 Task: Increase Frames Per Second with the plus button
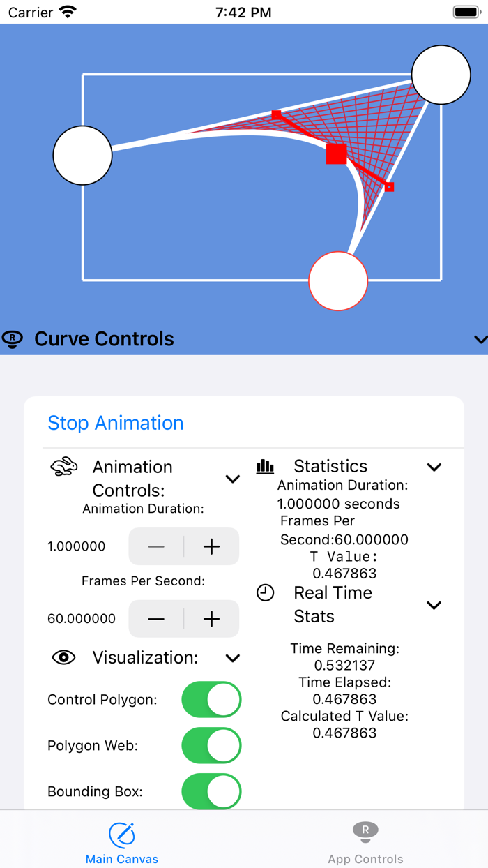(x=211, y=618)
